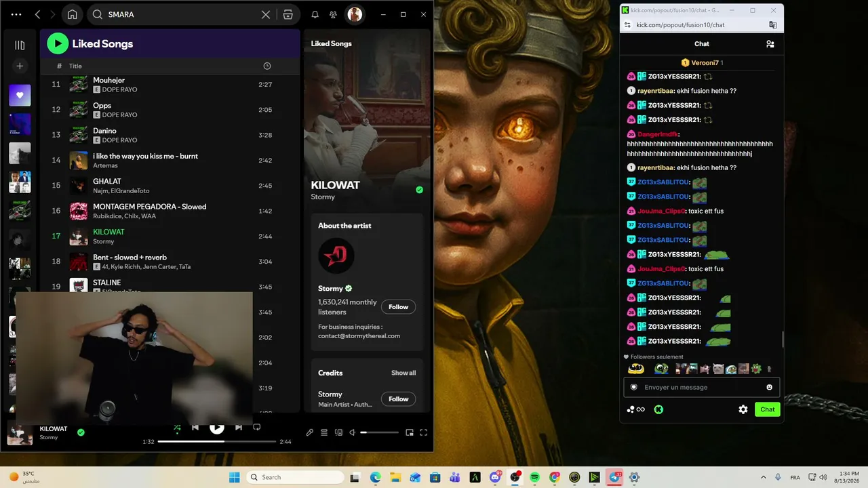
Task: Open the Kick chat user list icon
Action: (x=770, y=44)
